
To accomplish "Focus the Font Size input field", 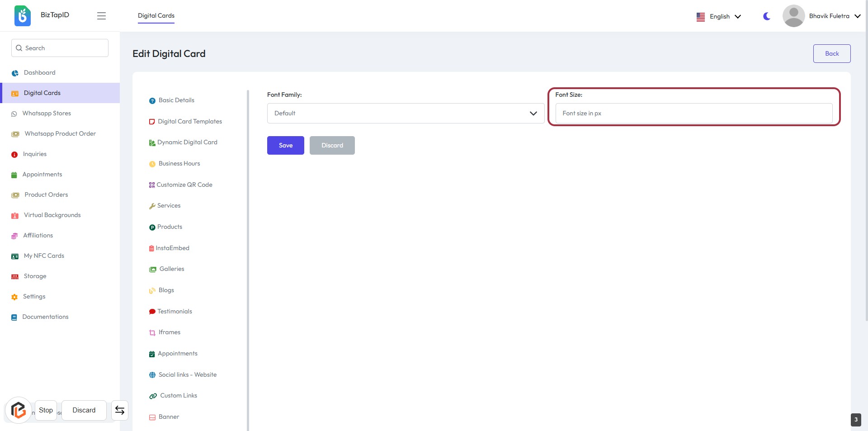I will pos(693,114).
